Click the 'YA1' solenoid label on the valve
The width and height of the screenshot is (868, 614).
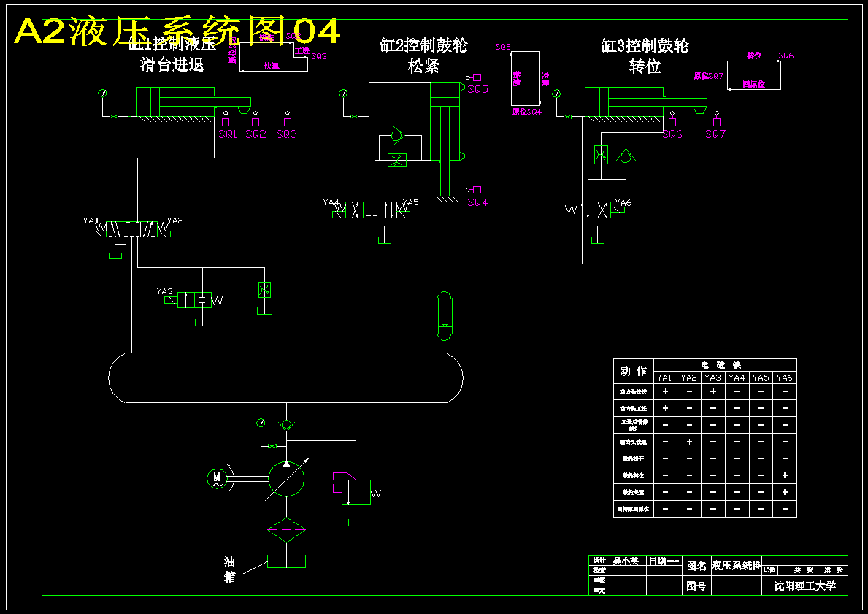tap(91, 220)
